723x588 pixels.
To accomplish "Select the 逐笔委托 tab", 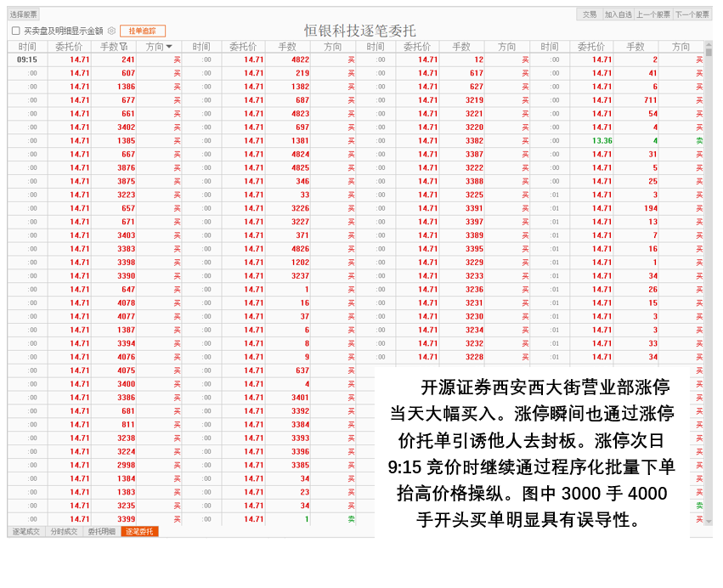I will point(139,531).
